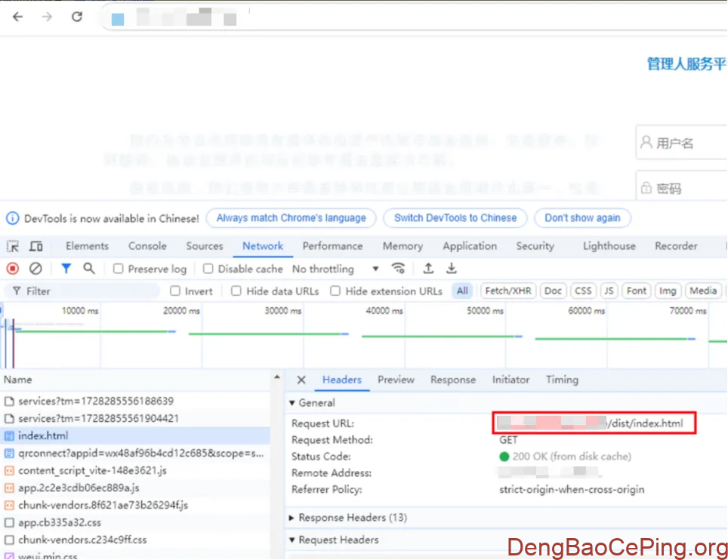Open network conditions wifi icon
The image size is (728, 560).
click(398, 269)
